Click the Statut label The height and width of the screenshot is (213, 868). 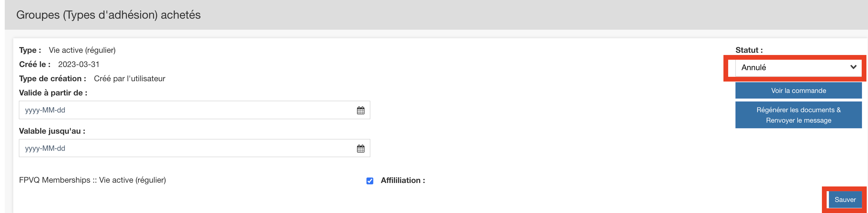coord(749,50)
